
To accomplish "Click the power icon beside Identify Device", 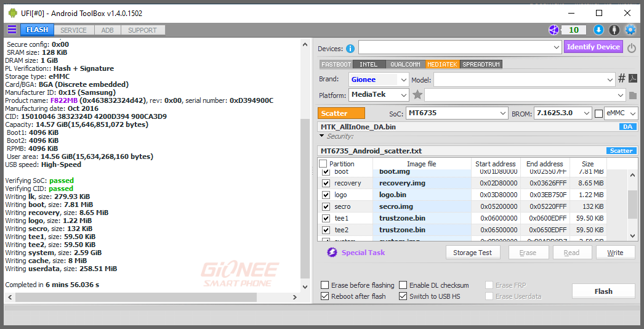I will 632,47.
